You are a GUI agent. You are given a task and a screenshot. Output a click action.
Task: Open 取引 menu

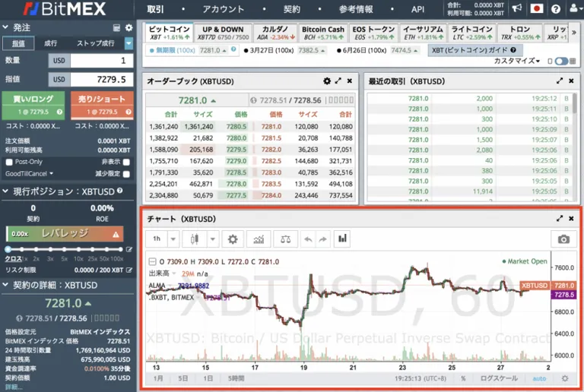pyautogui.click(x=155, y=9)
